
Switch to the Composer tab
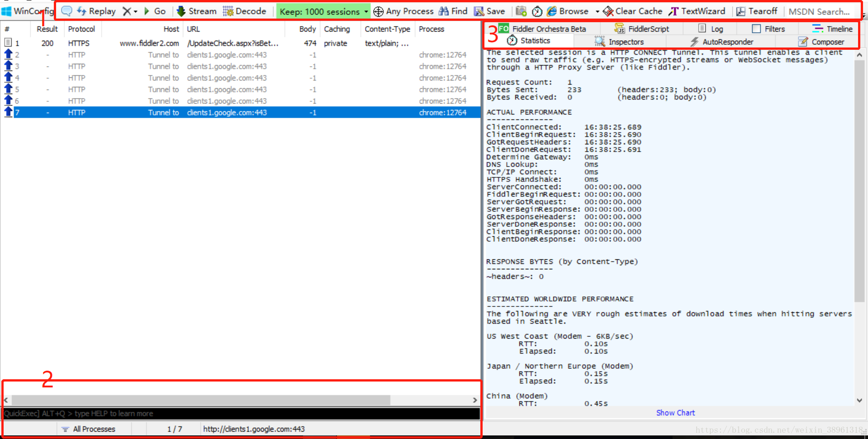pyautogui.click(x=821, y=42)
